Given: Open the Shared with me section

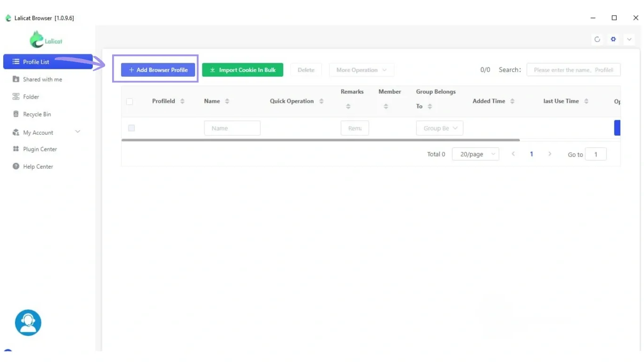Looking at the screenshot, I should click(x=42, y=79).
